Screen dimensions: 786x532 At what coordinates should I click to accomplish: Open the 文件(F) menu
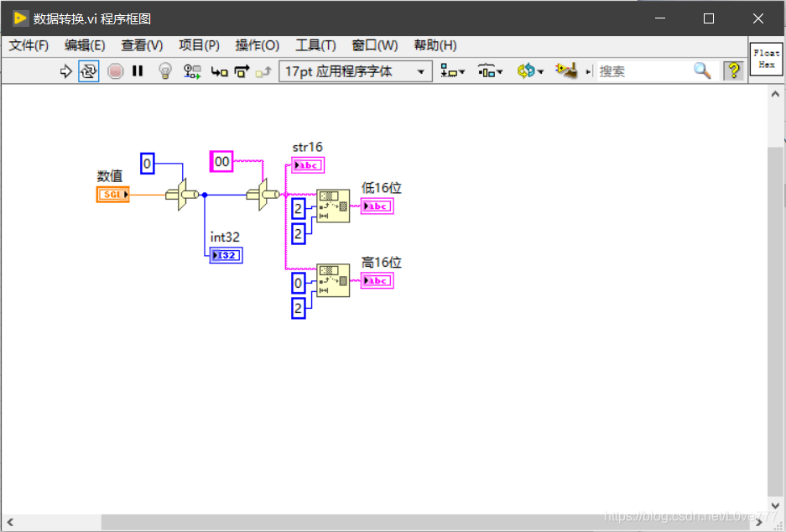(29, 45)
